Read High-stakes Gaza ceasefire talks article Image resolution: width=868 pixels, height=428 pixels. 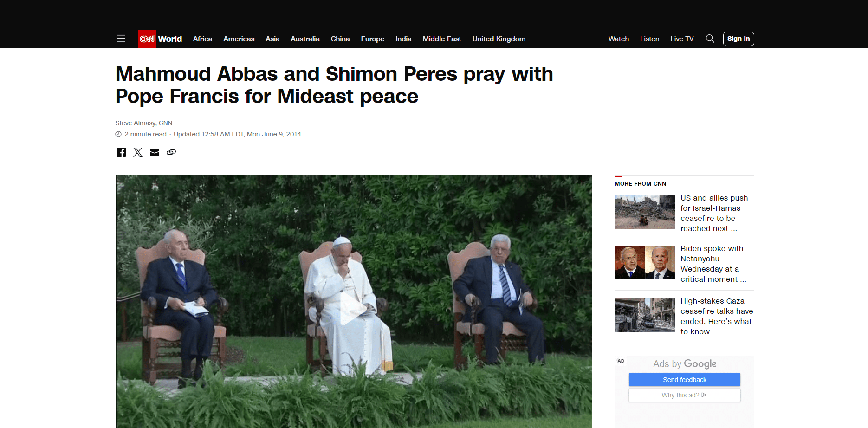(x=717, y=316)
